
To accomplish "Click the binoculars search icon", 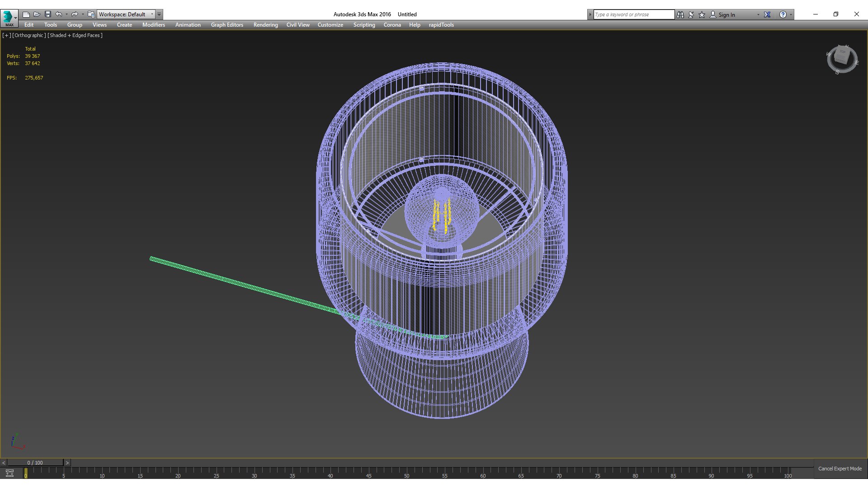I will [x=680, y=14].
